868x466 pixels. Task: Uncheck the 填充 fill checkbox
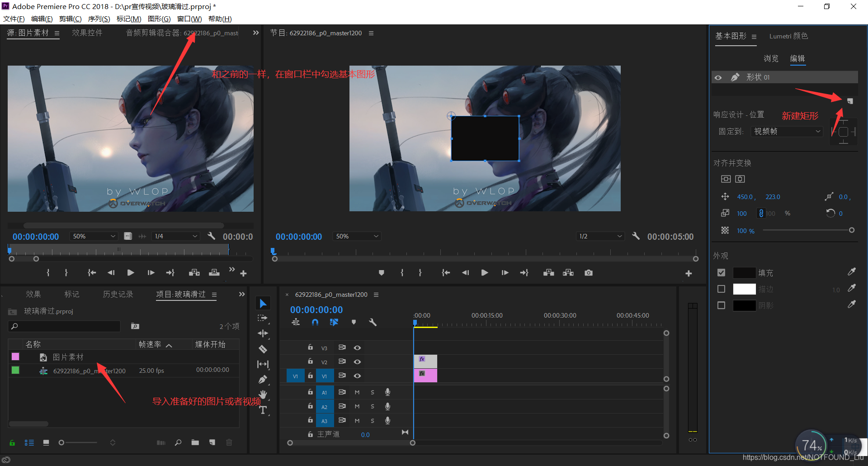[722, 273]
